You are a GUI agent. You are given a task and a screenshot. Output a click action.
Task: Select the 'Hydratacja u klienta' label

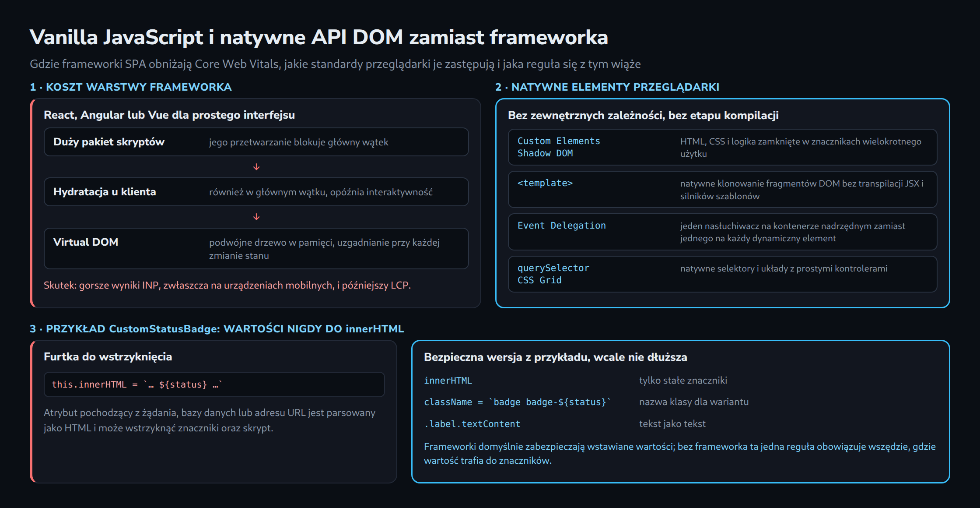click(105, 192)
